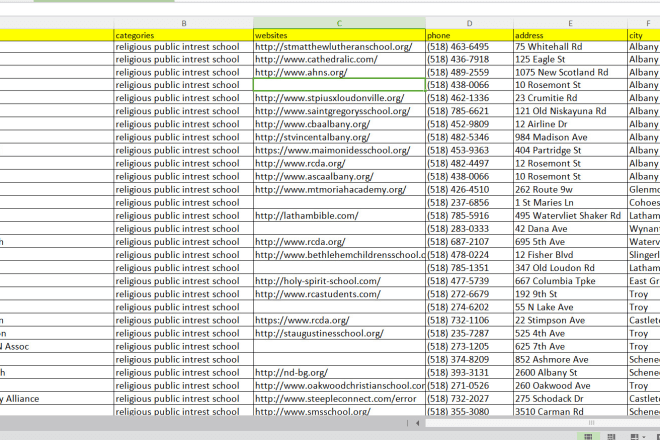This screenshot has height=440, width=660.
Task: Select the steepleconnect.com/error website cell
Action: click(x=339, y=398)
